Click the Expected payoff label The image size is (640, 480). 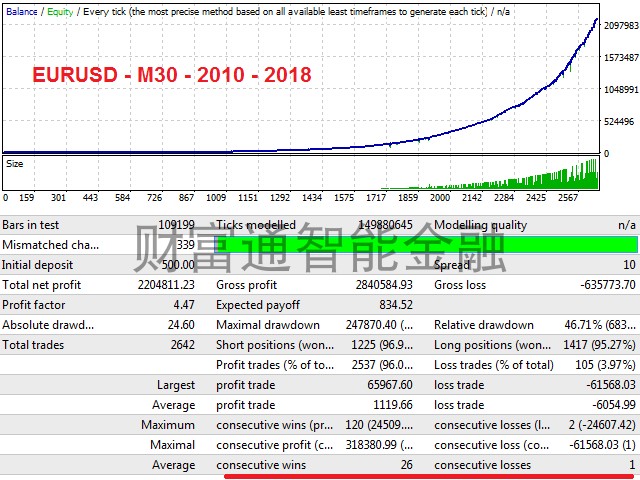click(258, 305)
